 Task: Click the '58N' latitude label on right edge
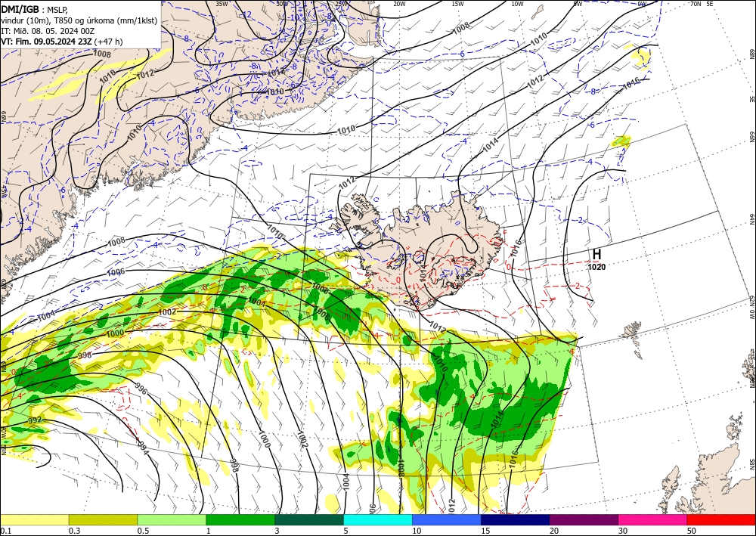pyautogui.click(x=751, y=465)
